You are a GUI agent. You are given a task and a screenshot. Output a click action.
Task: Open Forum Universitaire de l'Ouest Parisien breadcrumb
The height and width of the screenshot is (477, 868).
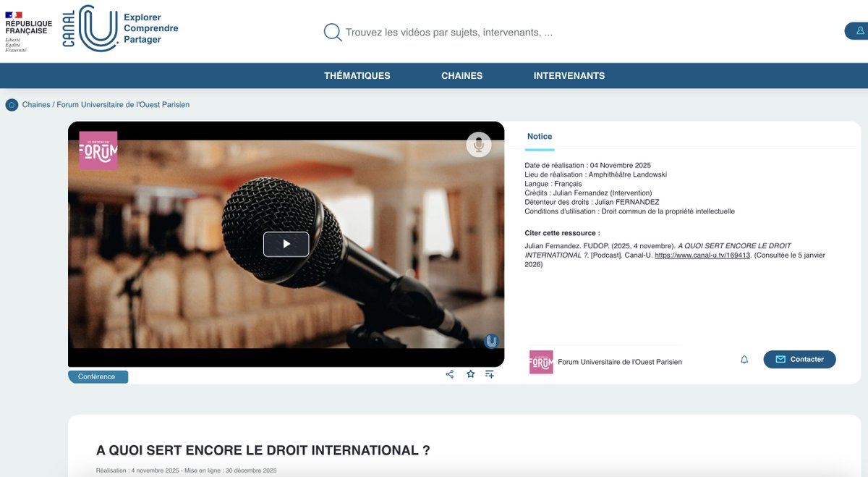[123, 105]
